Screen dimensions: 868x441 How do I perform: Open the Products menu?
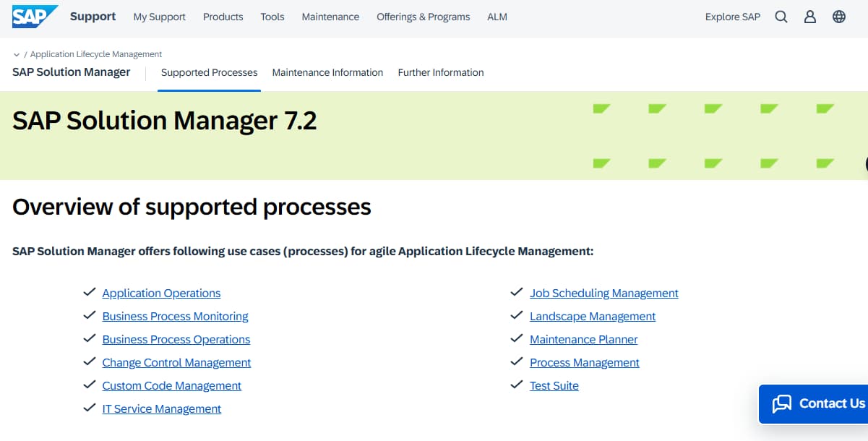(x=223, y=17)
